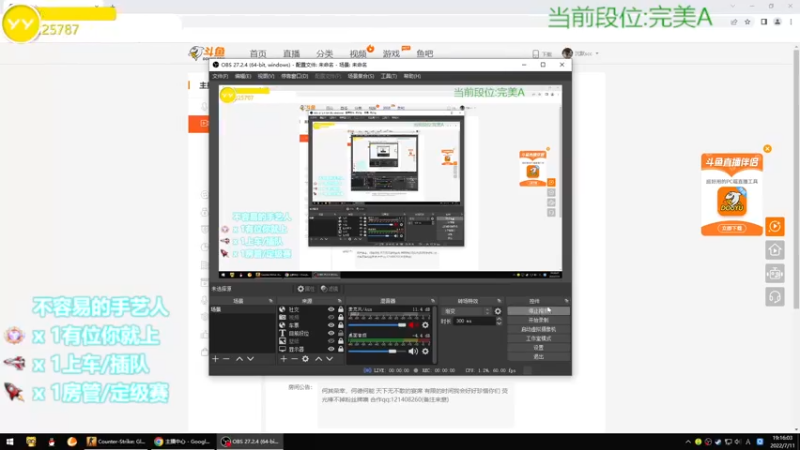Open scene transition type dropdown
The image size is (800, 450).
(467, 311)
